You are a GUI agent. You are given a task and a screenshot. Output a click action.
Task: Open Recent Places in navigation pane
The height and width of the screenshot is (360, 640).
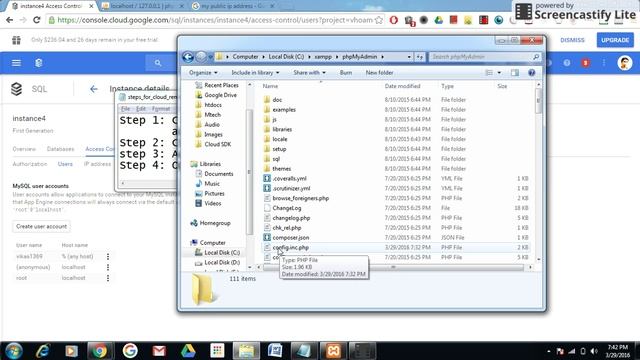pos(221,85)
